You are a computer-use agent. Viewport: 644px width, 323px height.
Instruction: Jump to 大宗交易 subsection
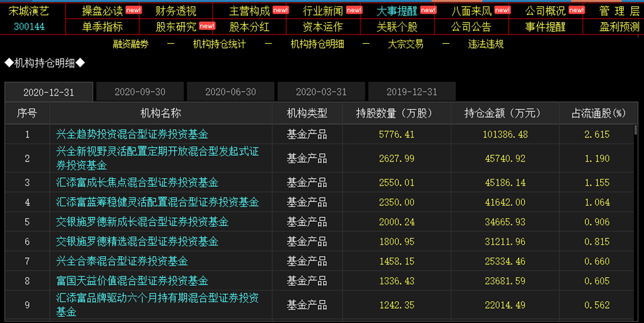pyautogui.click(x=405, y=44)
